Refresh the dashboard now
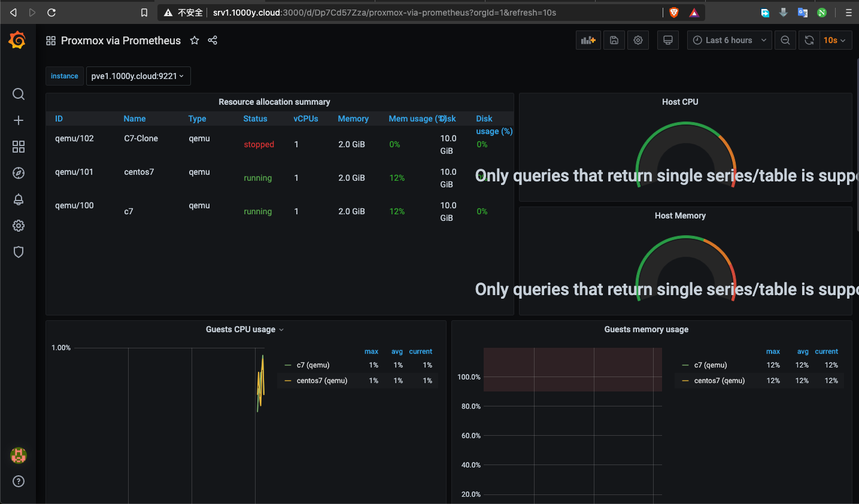Screen dimensions: 859x504 point(809,40)
